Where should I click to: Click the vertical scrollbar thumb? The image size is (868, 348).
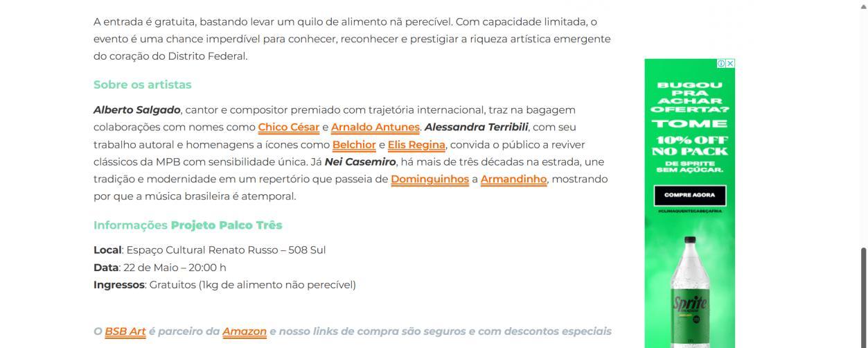(x=863, y=298)
